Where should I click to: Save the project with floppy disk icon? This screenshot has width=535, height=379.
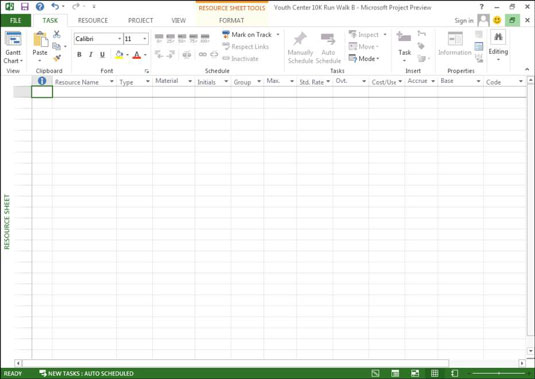[x=25, y=6]
